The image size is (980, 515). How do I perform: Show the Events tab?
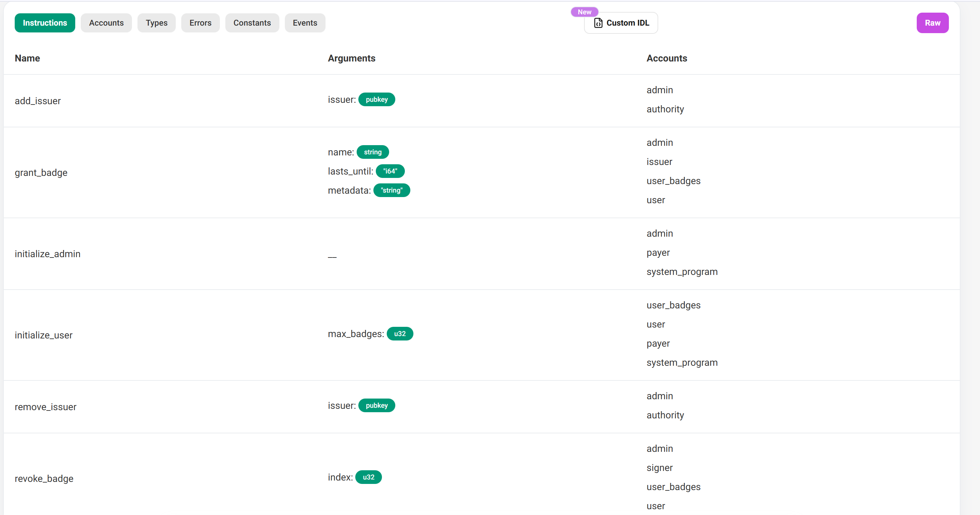pos(305,23)
